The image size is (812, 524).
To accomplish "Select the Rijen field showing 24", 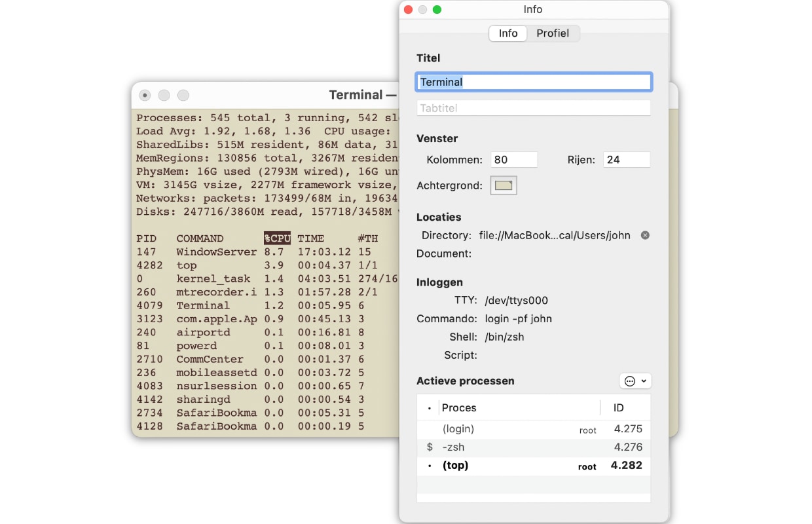I will click(627, 159).
